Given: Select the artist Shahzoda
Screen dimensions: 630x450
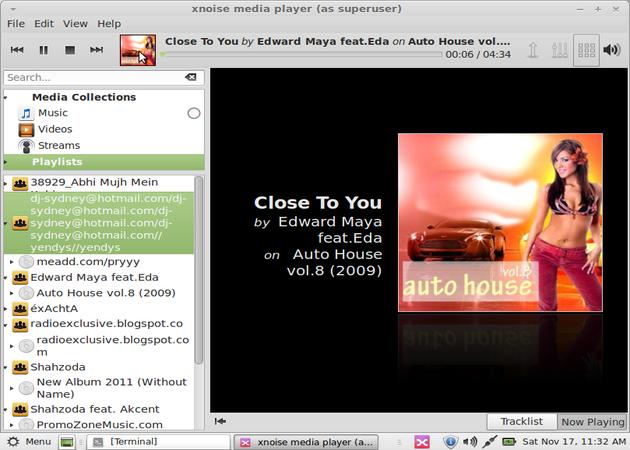Looking at the screenshot, I should [58, 367].
